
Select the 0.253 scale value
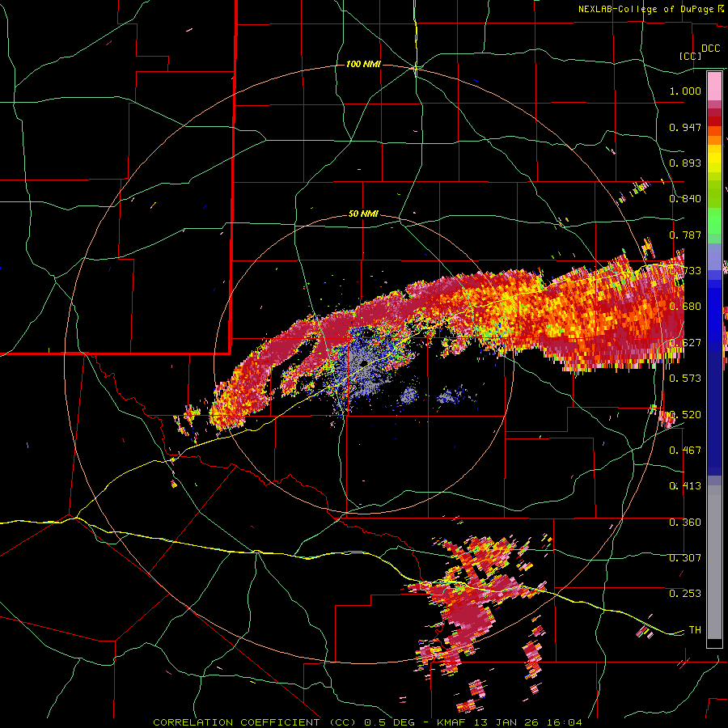(685, 594)
